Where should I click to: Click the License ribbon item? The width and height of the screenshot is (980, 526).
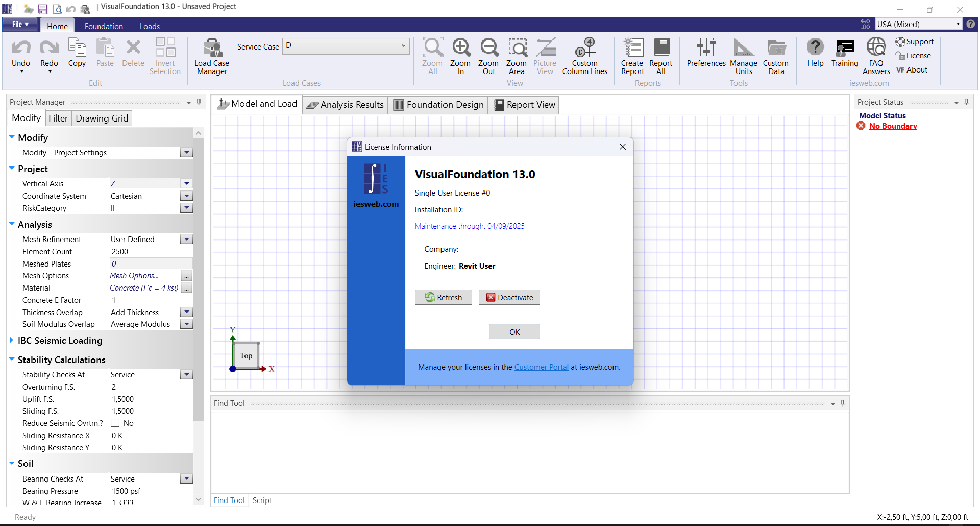coord(914,56)
